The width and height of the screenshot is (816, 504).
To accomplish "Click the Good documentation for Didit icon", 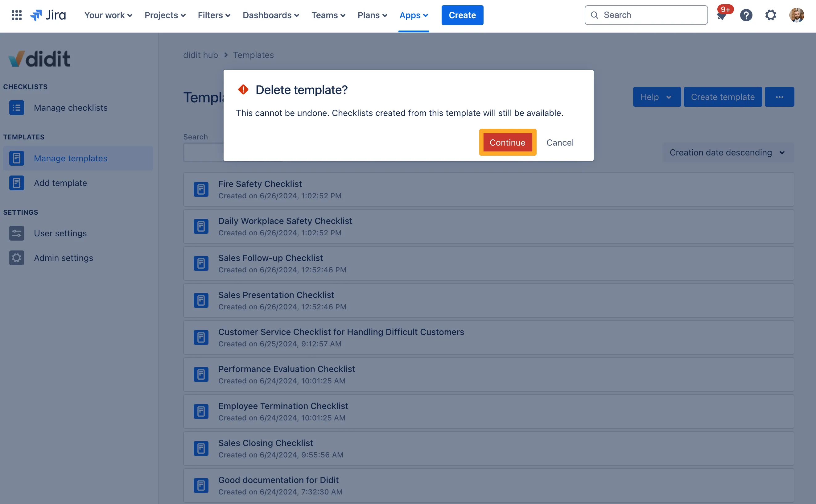I will [201, 485].
